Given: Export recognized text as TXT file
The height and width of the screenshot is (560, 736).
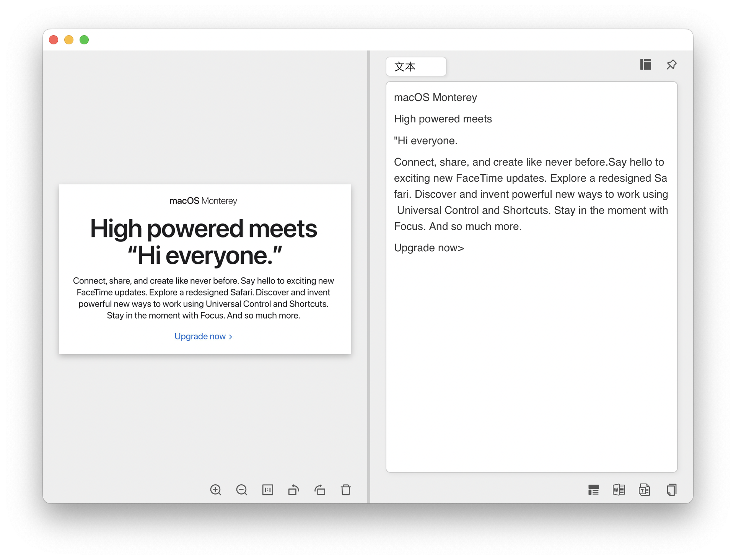Looking at the screenshot, I should point(645,490).
